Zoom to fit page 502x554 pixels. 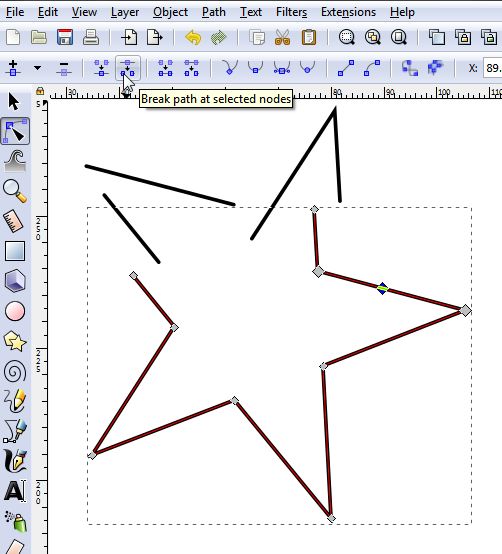point(398,37)
